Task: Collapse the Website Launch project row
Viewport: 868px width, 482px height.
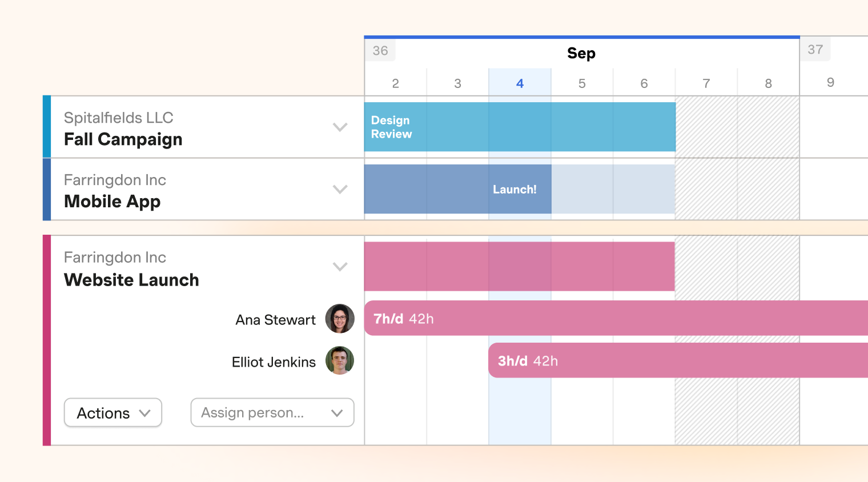Action: 340,266
